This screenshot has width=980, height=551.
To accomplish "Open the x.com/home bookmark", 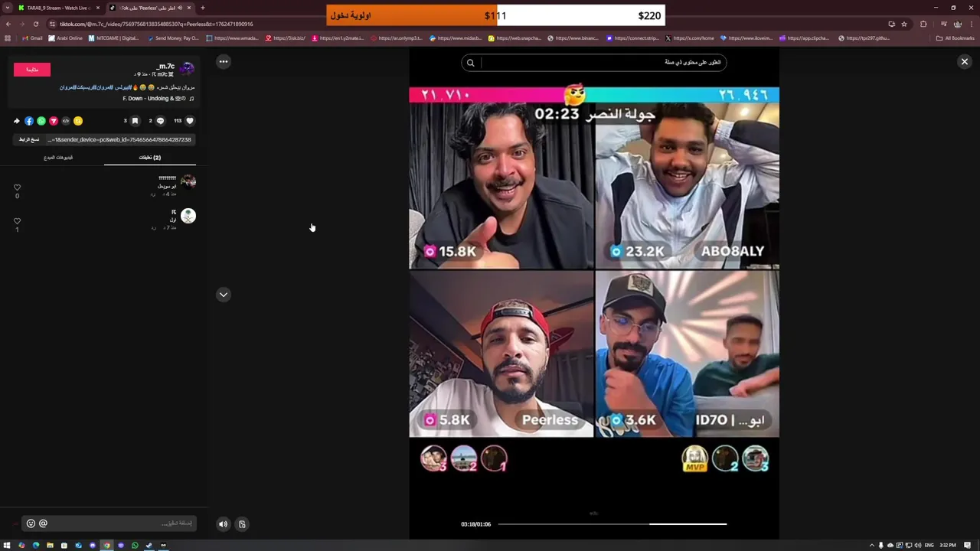I will click(x=690, y=37).
